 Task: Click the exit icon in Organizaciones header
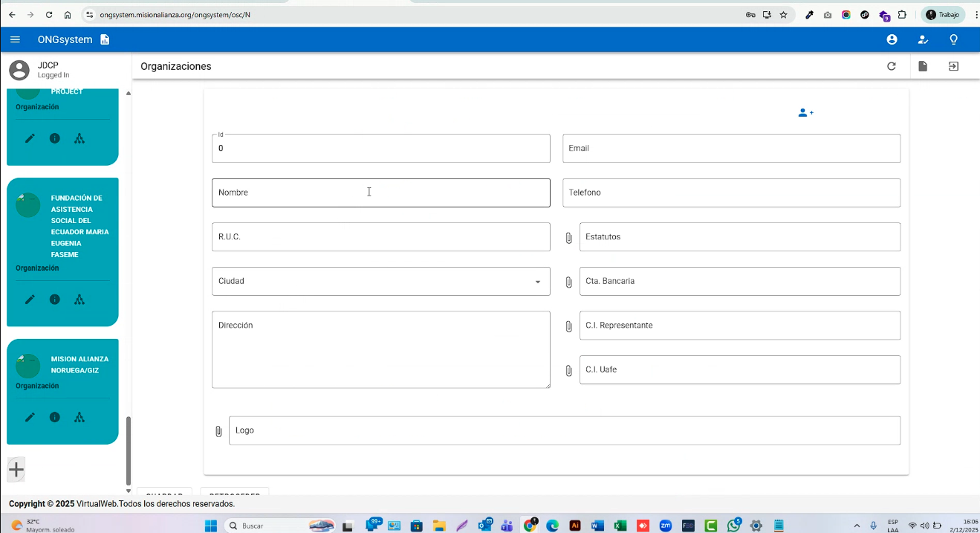(953, 66)
